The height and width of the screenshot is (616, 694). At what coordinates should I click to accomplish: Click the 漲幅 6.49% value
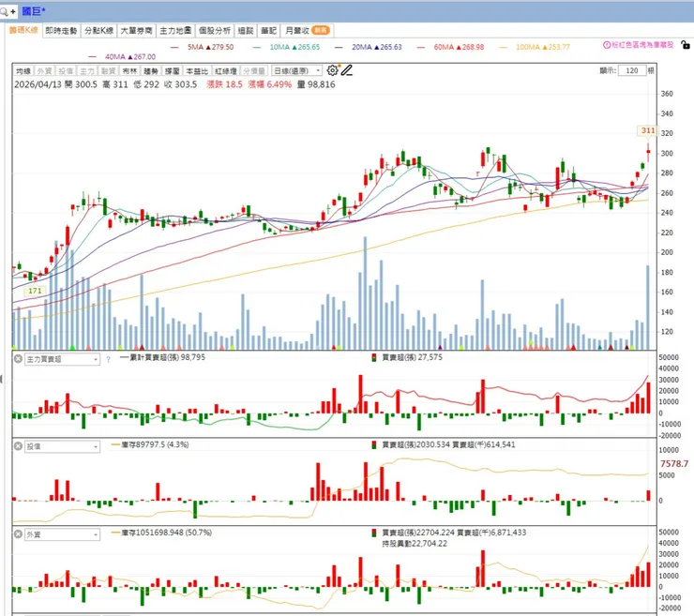point(269,84)
